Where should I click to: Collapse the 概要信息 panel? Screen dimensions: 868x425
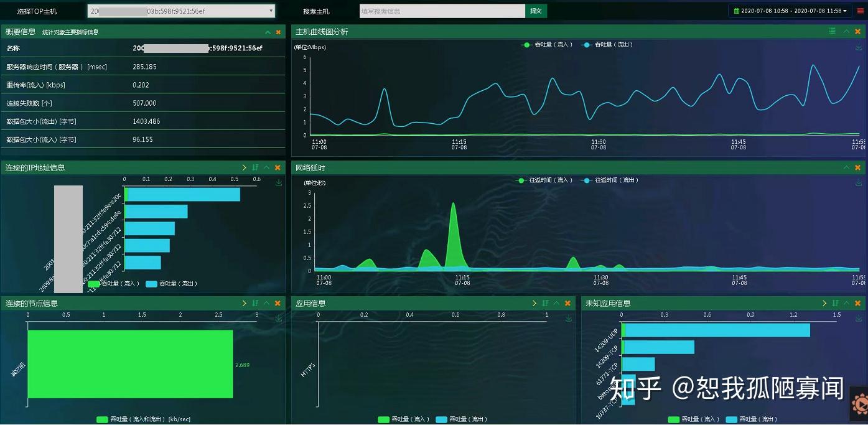268,32
